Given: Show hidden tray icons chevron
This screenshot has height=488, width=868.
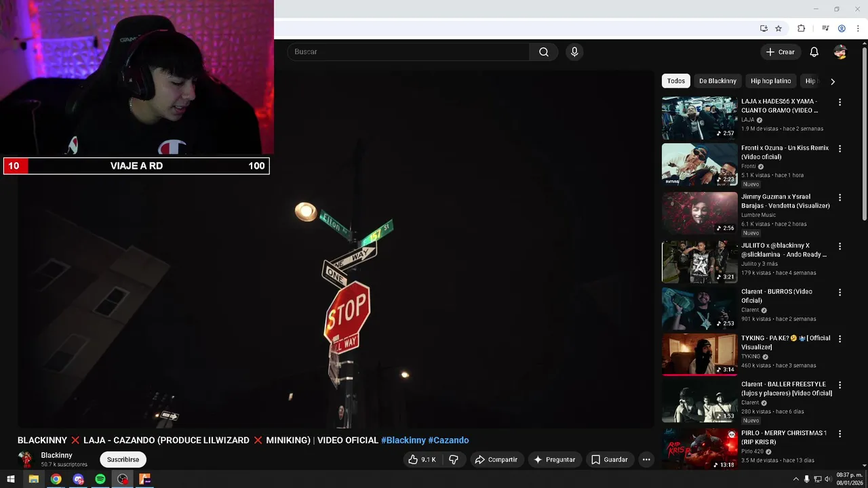Looking at the screenshot, I should pos(796,479).
